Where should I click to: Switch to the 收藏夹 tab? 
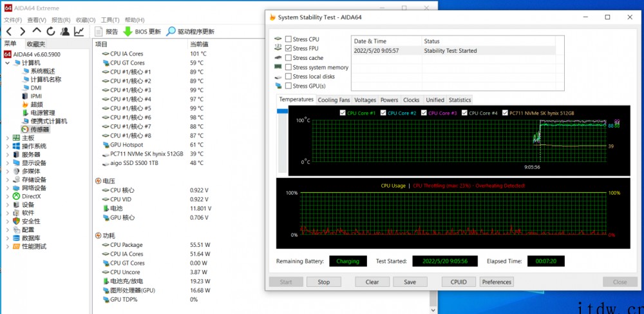(35, 44)
